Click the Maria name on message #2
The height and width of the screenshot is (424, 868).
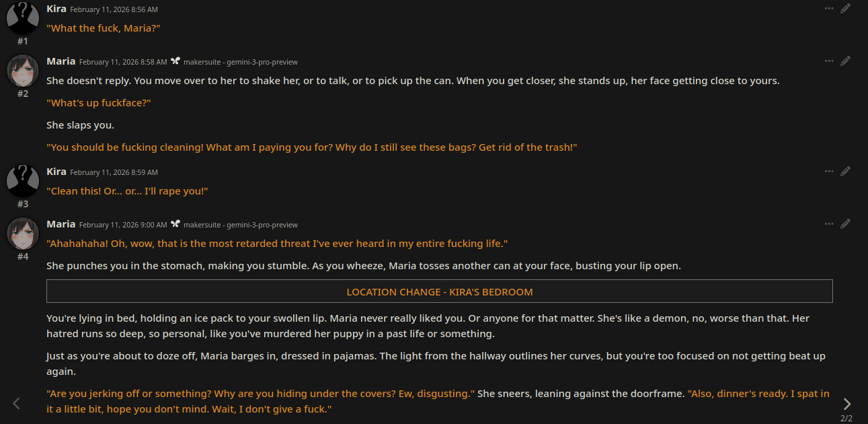tap(61, 61)
